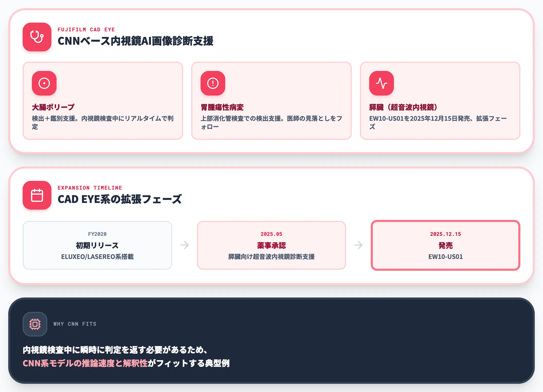Click the 大腸ポリープ card title

53,107
